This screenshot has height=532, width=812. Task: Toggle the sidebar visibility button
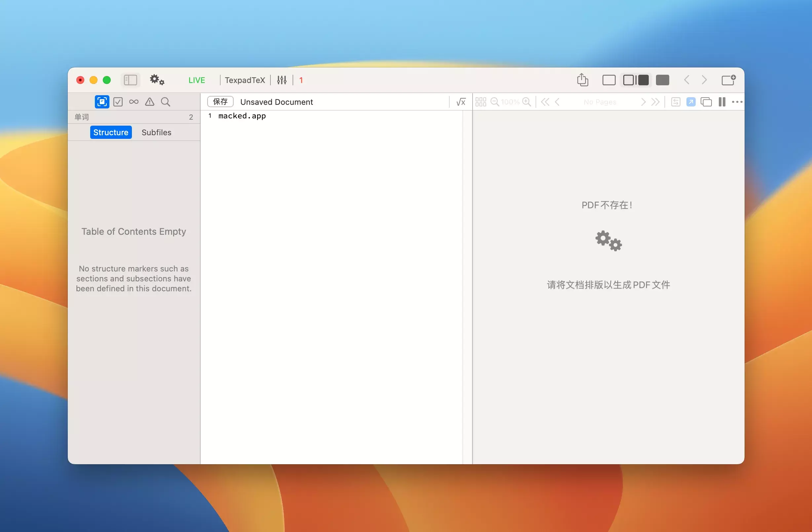pyautogui.click(x=130, y=80)
